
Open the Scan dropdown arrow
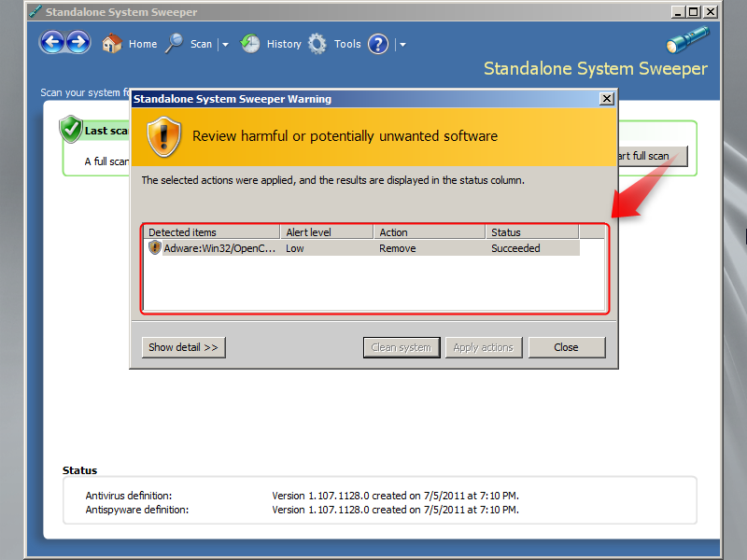(223, 44)
